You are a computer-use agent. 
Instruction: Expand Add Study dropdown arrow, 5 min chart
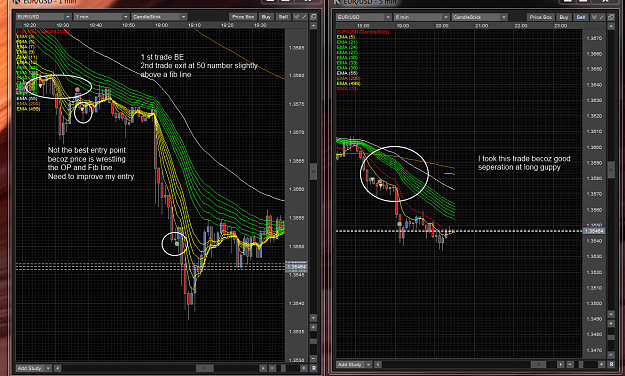(x=368, y=364)
